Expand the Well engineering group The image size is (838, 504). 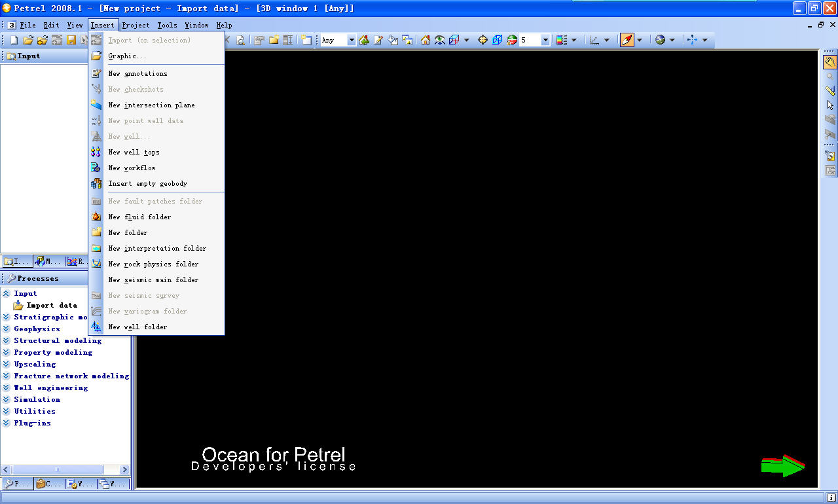(6, 388)
